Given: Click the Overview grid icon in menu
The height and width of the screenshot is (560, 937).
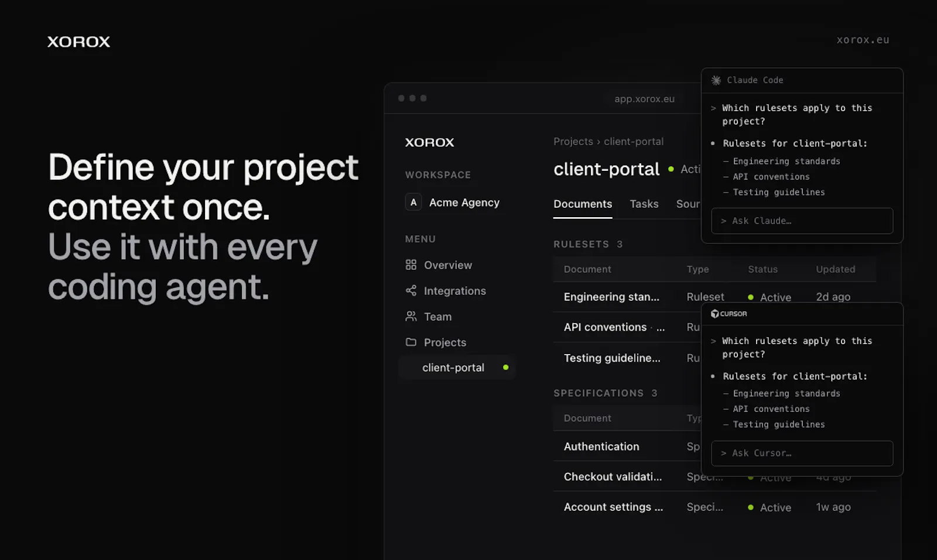Looking at the screenshot, I should point(411,265).
